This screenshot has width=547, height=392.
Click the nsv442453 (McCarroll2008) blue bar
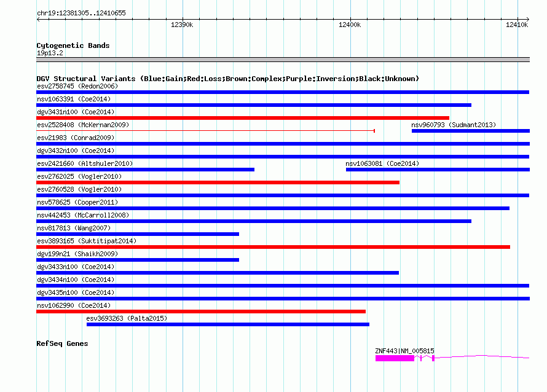tap(254, 221)
